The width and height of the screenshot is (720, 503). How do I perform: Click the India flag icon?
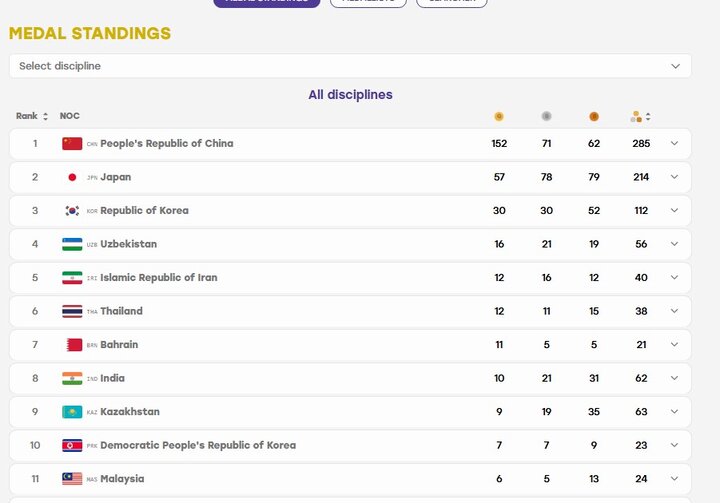pyautogui.click(x=72, y=378)
